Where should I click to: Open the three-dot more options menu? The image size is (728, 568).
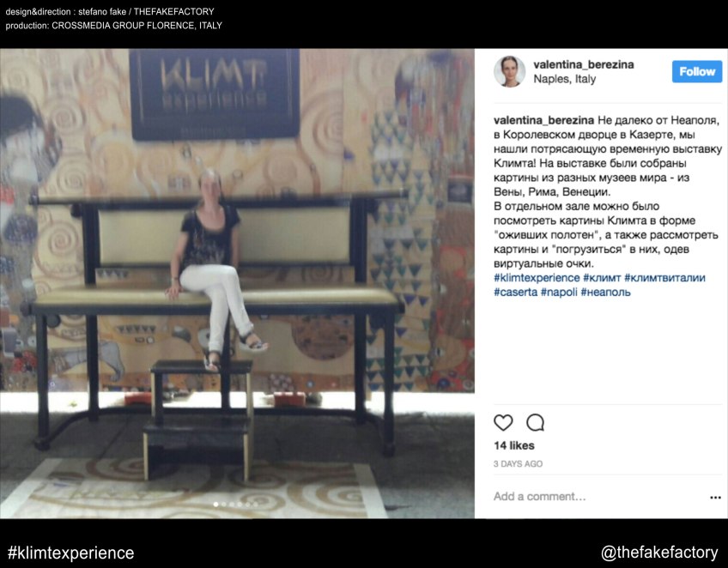coord(715,498)
